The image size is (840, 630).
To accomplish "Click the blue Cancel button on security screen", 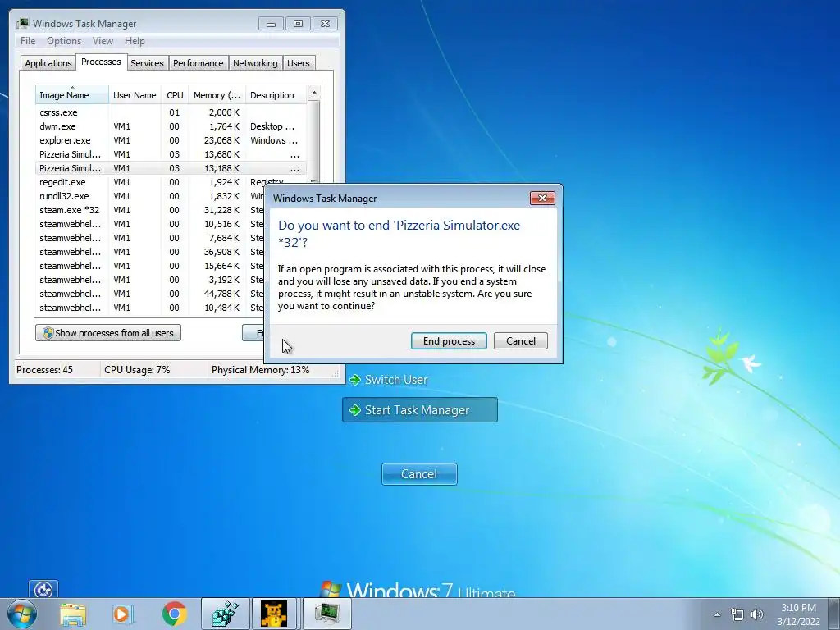I will (x=419, y=474).
